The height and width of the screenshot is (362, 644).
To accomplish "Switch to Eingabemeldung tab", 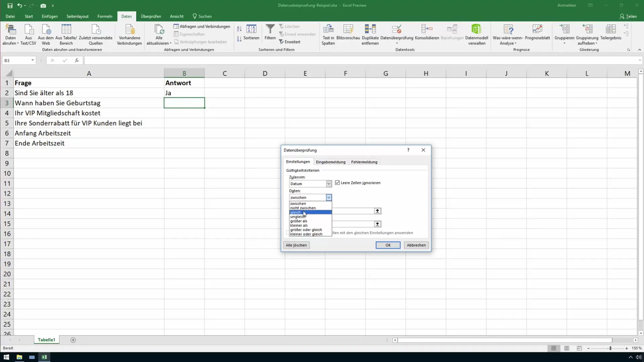I will click(331, 162).
